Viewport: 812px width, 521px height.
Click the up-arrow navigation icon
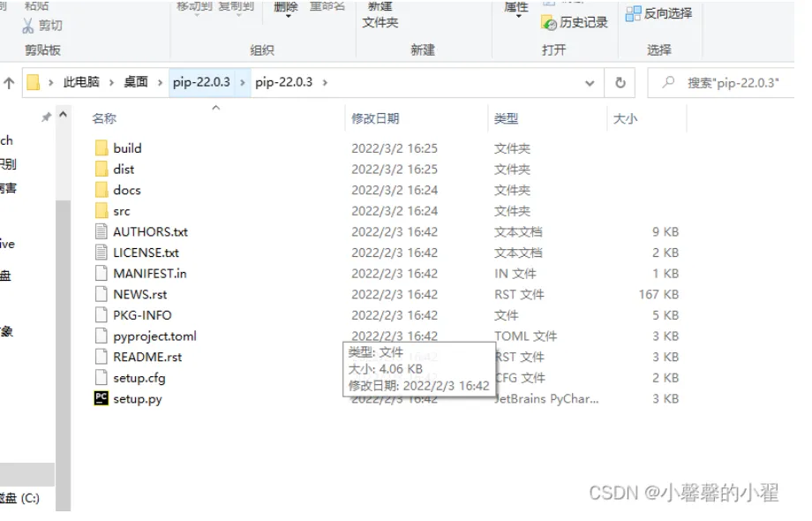[x=9, y=83]
